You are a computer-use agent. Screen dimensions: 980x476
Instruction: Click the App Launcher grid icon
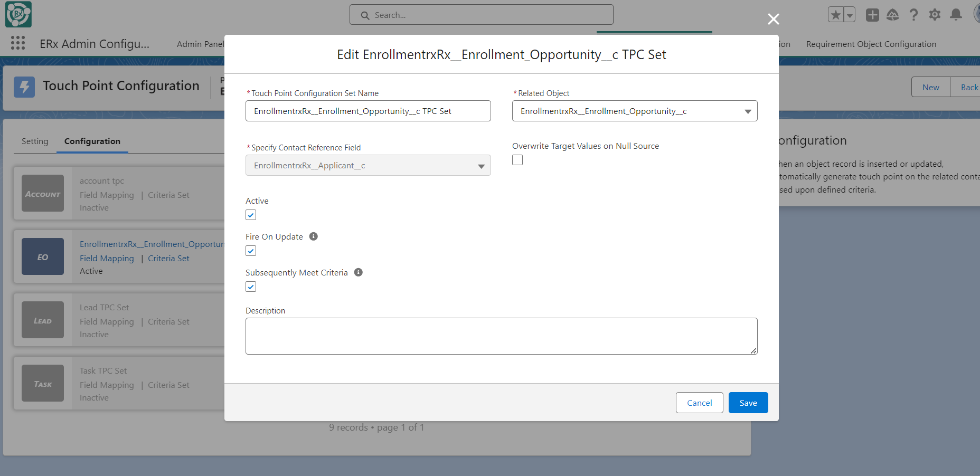coord(18,43)
